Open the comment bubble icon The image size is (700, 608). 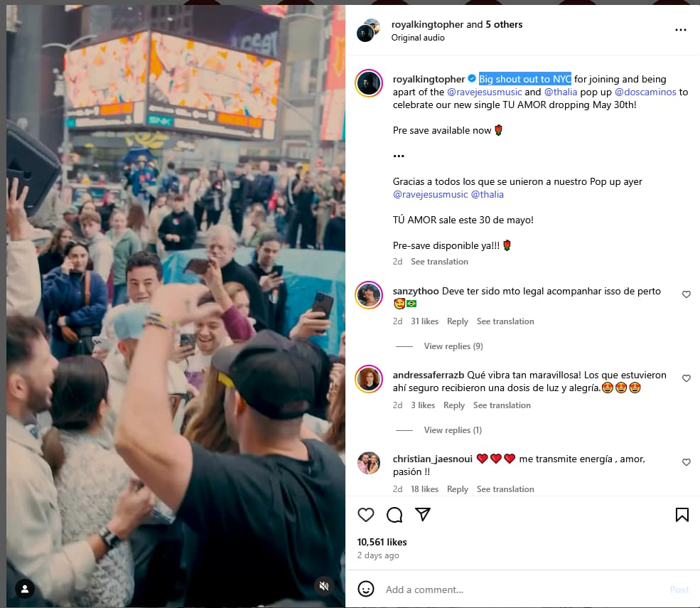click(394, 515)
